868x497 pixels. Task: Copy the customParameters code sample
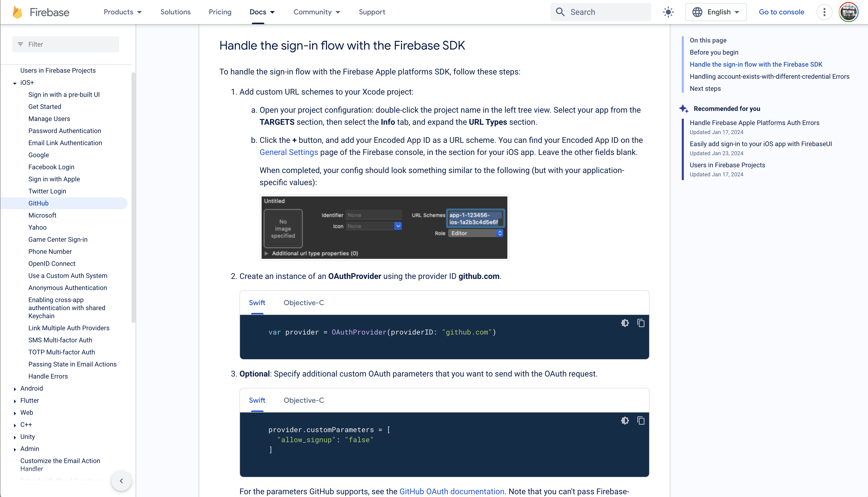(x=641, y=421)
